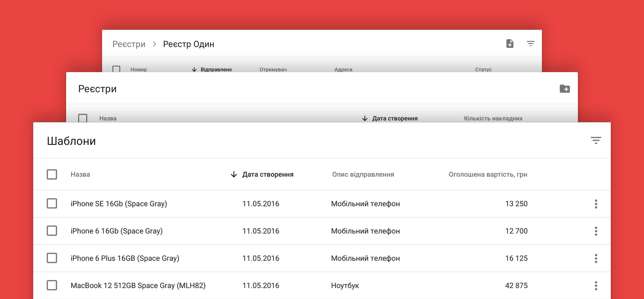The width and height of the screenshot is (644, 299).
Task: Open more options for iPhone SE 16Gb row
Action: 596,204
